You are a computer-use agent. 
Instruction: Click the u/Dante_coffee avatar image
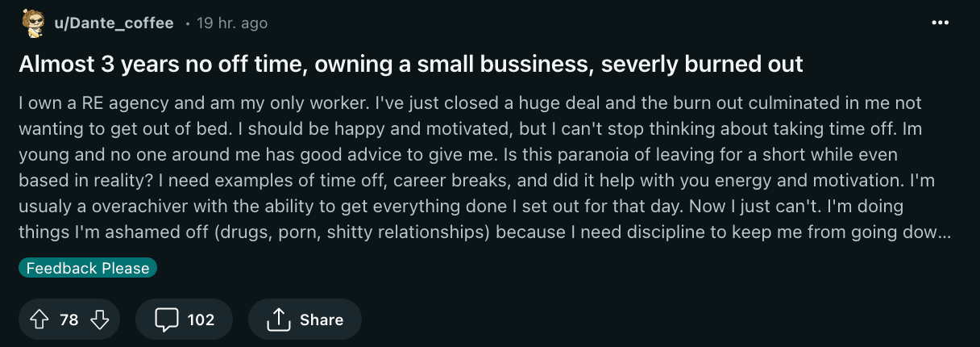coord(32,23)
